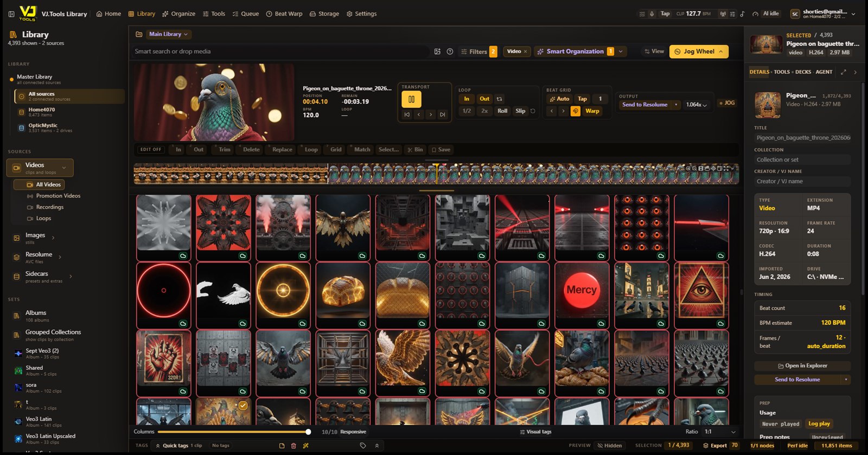Click the trash delete icon in tags bar
The image size is (868, 455).
293,445
